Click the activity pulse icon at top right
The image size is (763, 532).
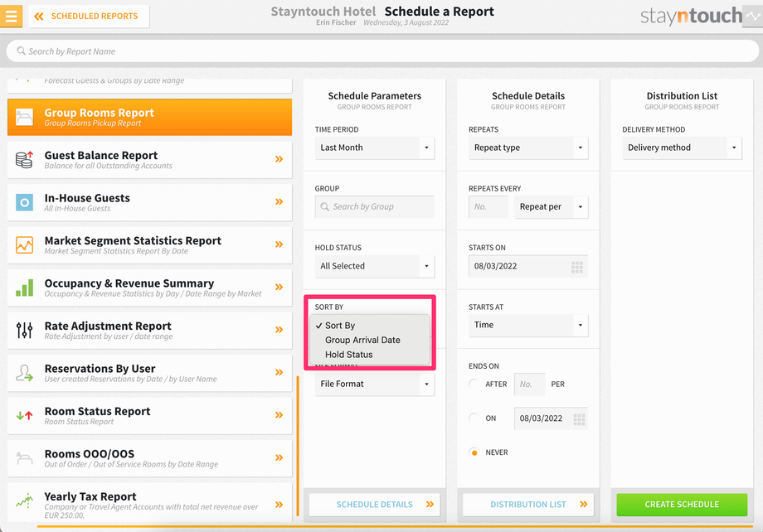[753, 16]
